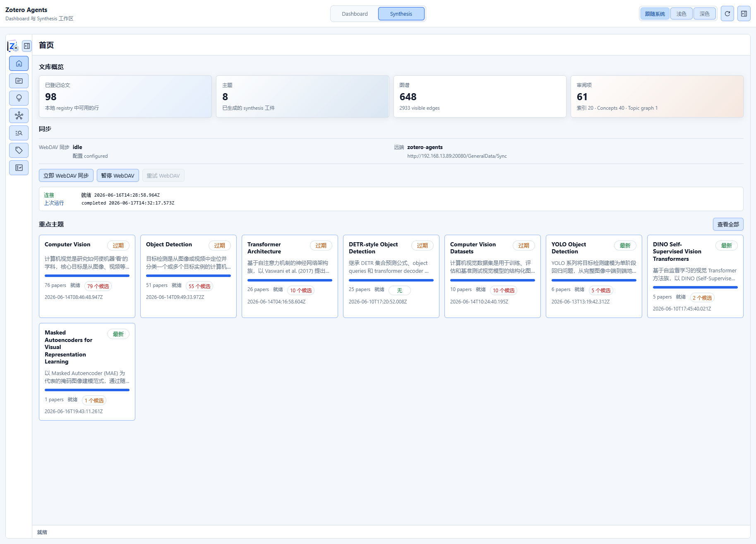The width and height of the screenshot is (756, 544).
Task: Open the Computer Vision Datasets card
Action: point(492,276)
